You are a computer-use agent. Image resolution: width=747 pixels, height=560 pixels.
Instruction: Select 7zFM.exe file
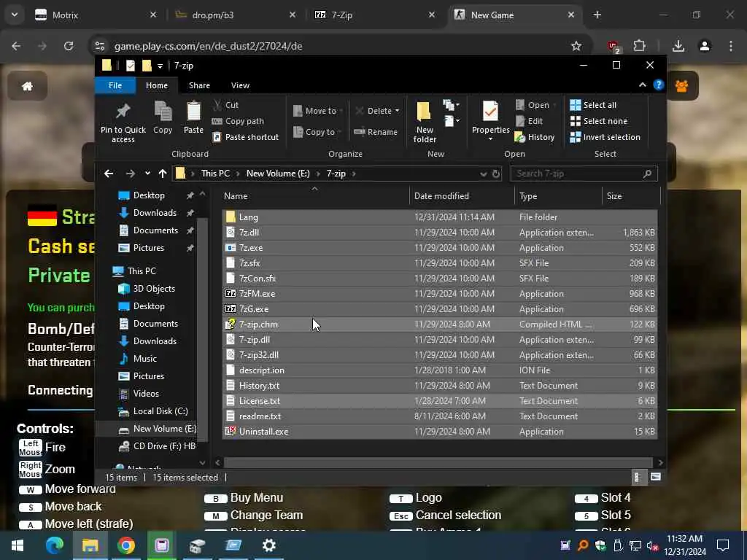click(439, 294)
